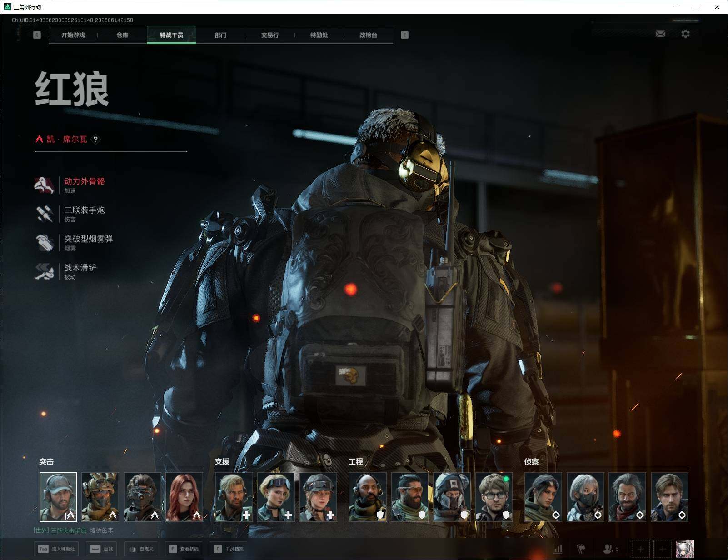This screenshot has width=728, height=560.
Task: Select red-haired 突击 operator portrait
Action: [x=184, y=497]
